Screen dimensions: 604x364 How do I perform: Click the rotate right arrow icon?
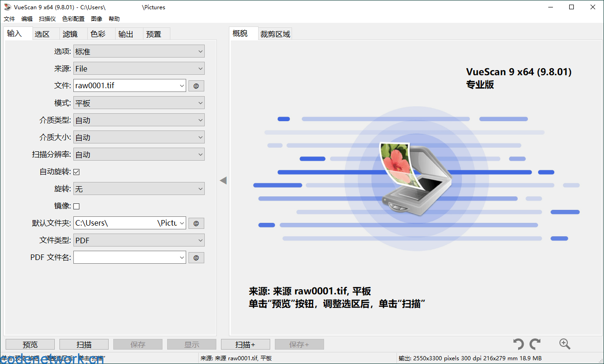coord(535,344)
